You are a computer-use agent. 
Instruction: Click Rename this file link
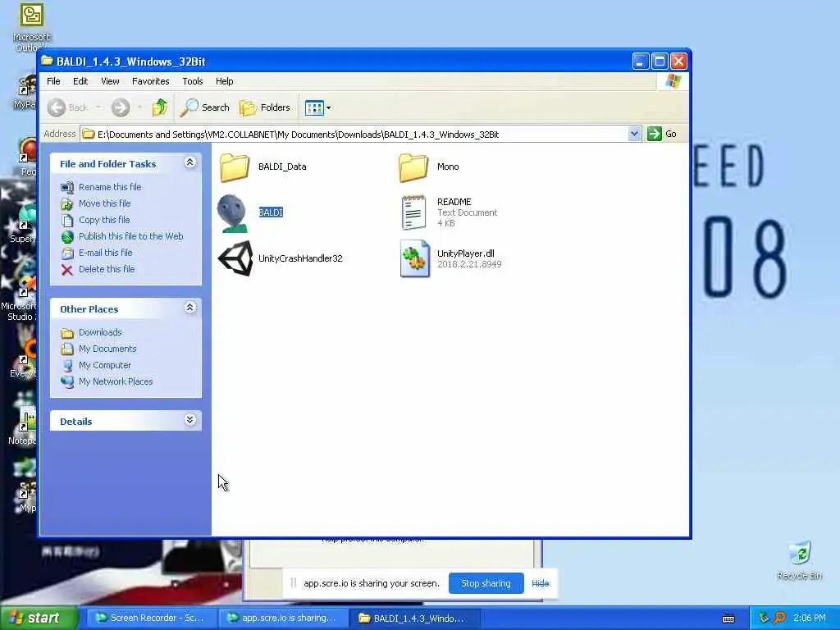pyautogui.click(x=110, y=187)
